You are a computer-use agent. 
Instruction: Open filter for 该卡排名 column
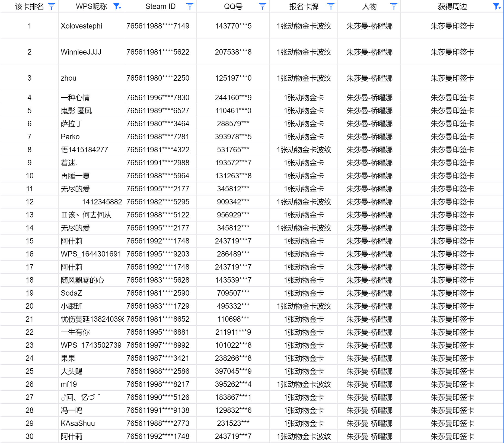click(52, 7)
